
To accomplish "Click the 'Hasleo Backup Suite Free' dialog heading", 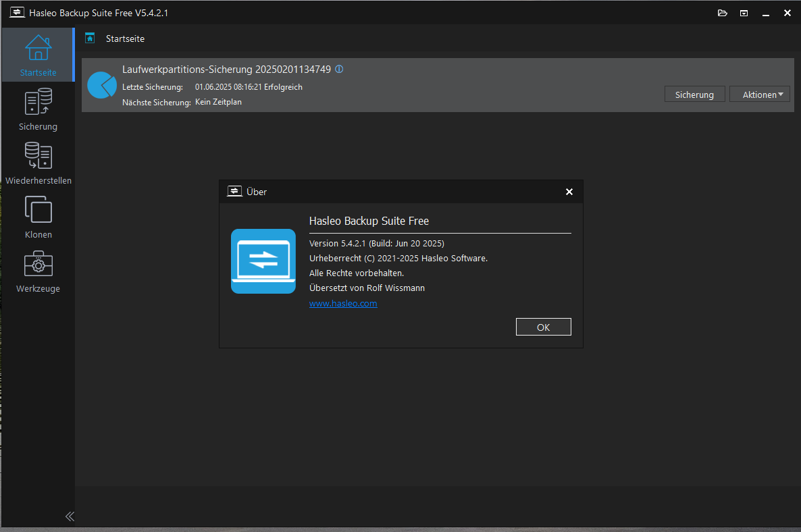I will (x=369, y=221).
